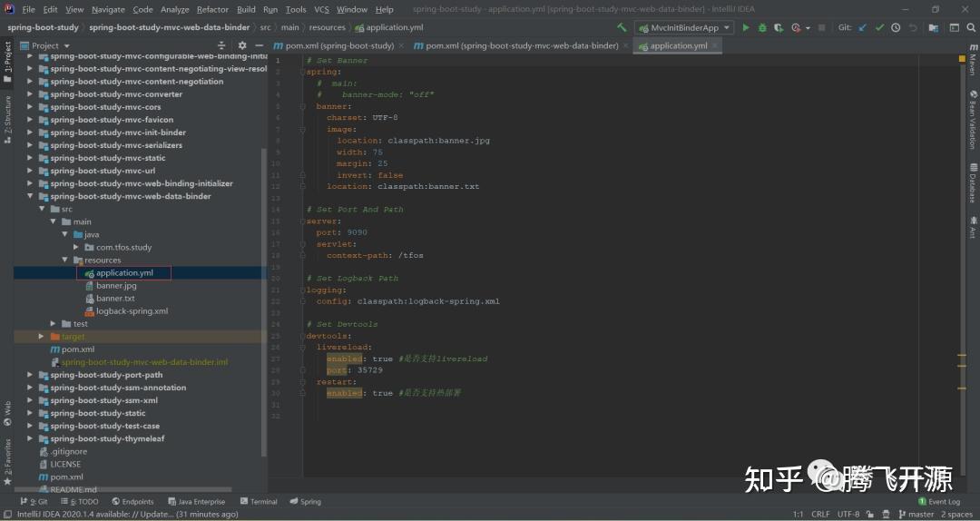Click the Run Anything window icon
Image resolution: width=980 pixels, height=521 pixels.
[x=955, y=27]
